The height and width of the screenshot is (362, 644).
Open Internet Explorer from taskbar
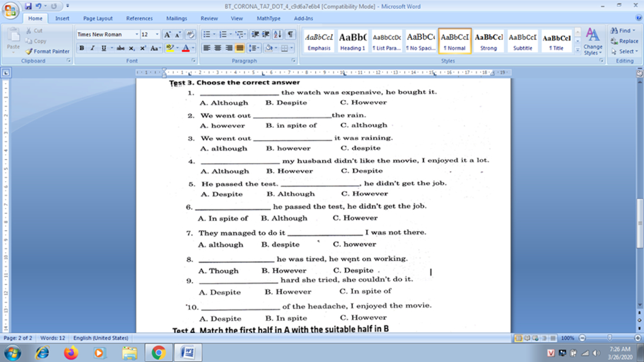42,353
